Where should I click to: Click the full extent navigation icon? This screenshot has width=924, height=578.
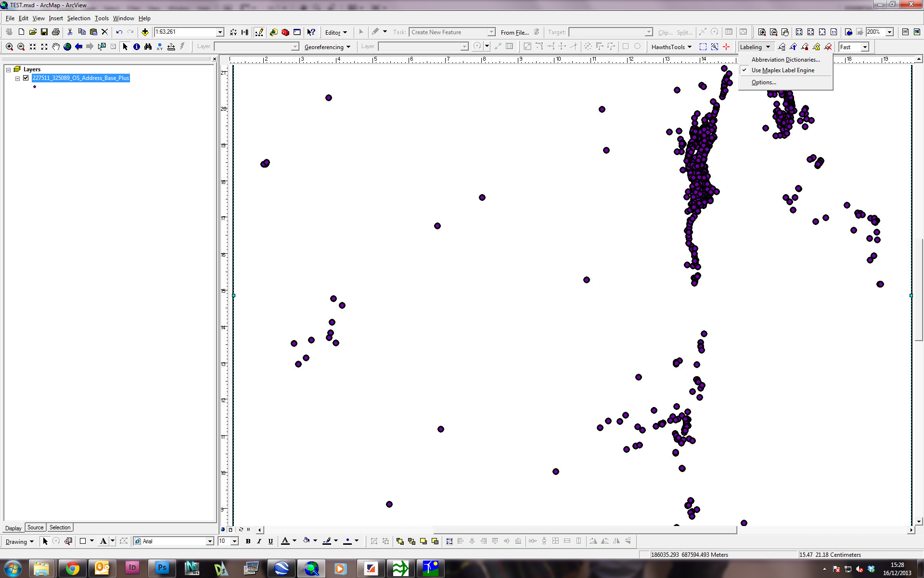click(x=66, y=47)
